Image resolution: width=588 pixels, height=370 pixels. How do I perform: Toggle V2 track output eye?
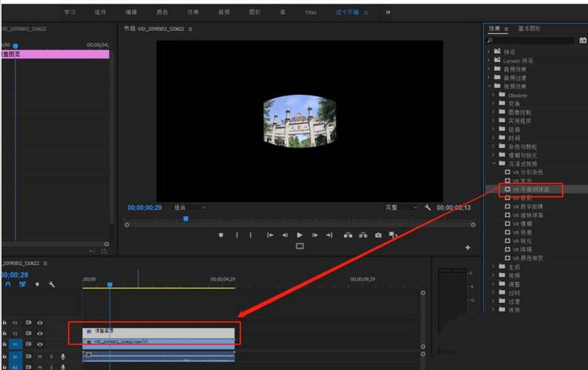[x=40, y=333]
